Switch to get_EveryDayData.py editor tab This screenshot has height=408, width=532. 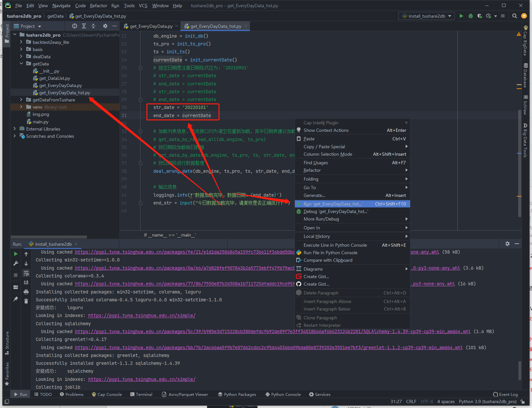point(151,26)
